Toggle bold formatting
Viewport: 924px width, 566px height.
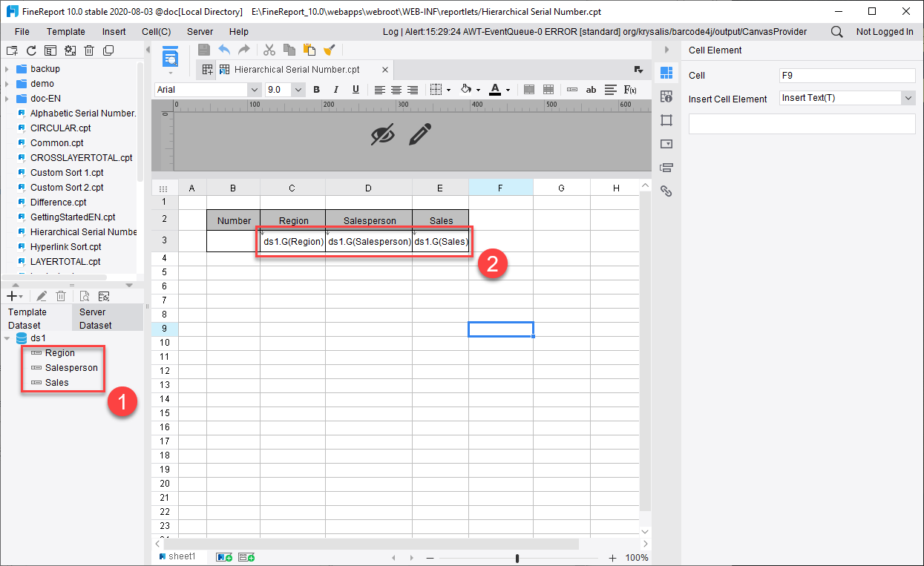pyautogui.click(x=316, y=90)
